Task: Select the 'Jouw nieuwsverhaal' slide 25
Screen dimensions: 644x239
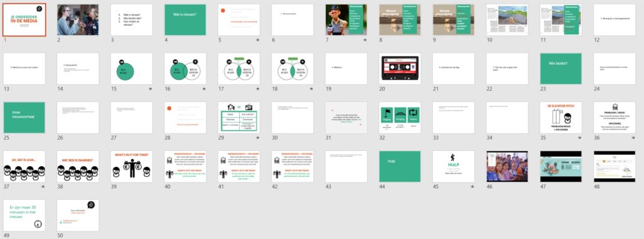Action: (x=25, y=118)
